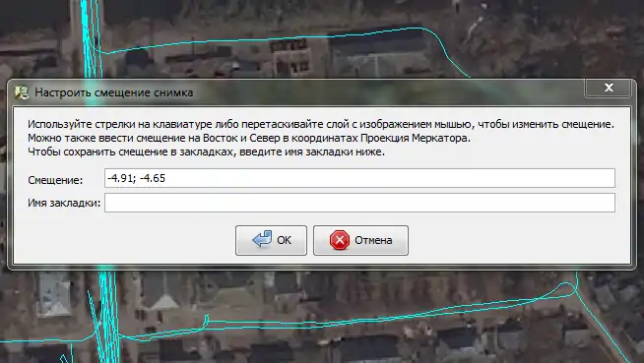Click the empty Имя закладки field
The image size is (644, 363).
click(359, 203)
